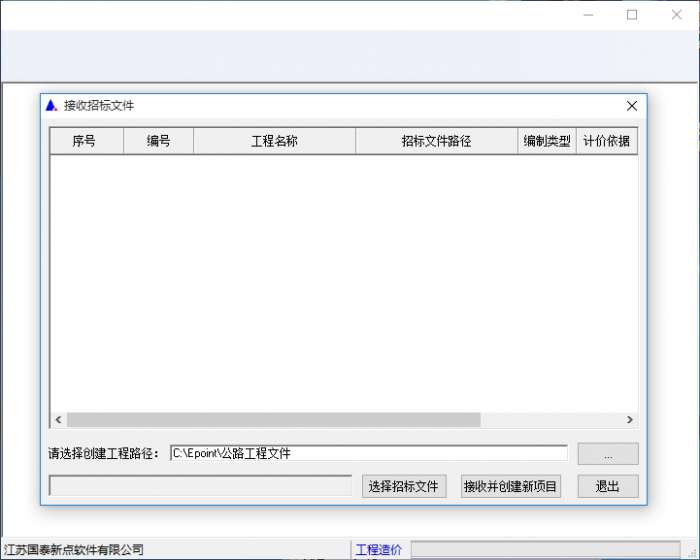Viewport: 700px width, 560px height.
Task: Minimize the main application window
Action: click(588, 15)
